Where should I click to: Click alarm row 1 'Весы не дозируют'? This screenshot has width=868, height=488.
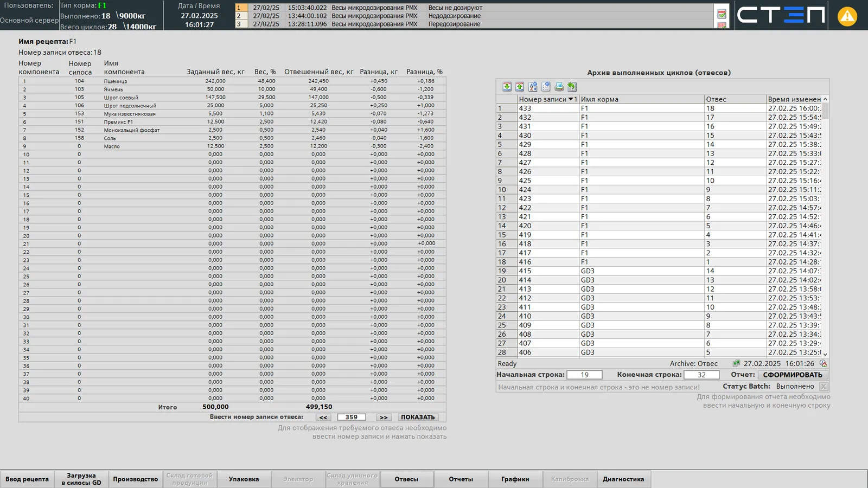475,8
